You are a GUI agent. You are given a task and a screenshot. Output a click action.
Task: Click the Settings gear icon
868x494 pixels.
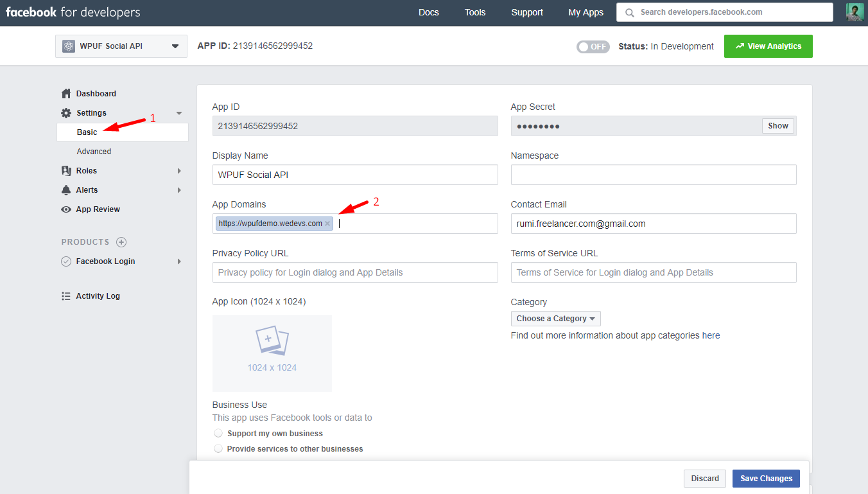pos(66,112)
